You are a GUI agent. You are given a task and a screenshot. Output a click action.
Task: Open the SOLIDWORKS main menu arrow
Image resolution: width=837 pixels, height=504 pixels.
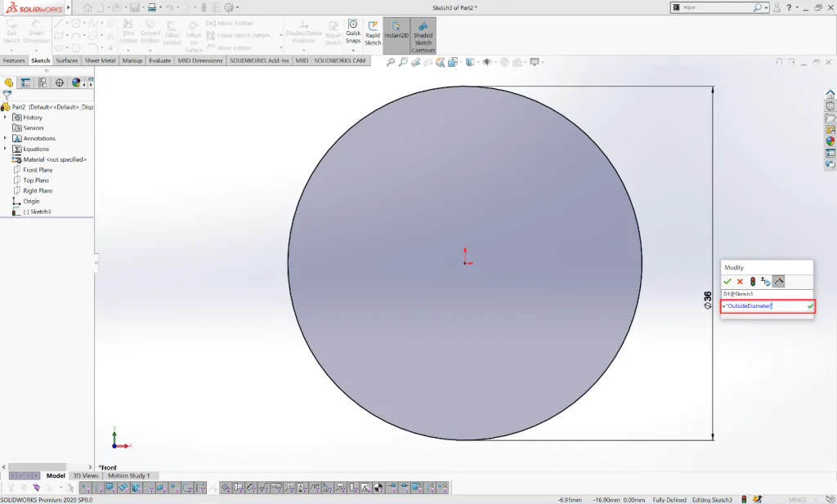pyautogui.click(x=69, y=7)
